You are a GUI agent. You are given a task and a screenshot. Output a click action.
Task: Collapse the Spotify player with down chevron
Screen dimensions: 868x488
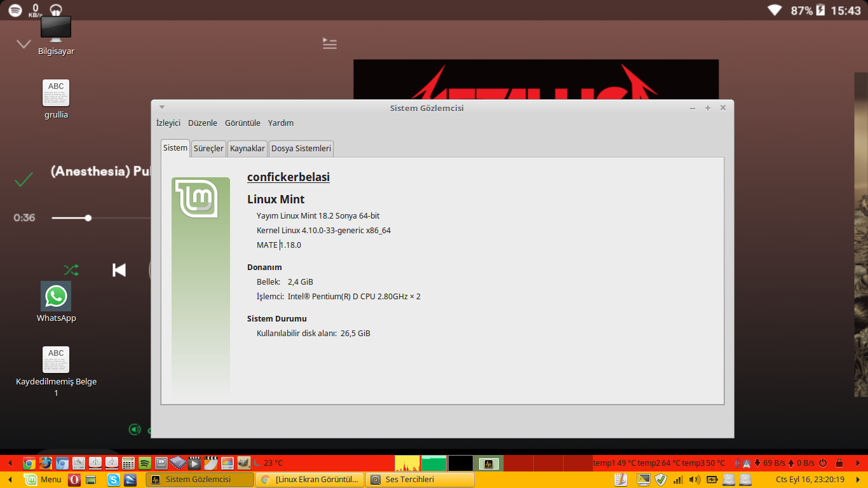[24, 44]
